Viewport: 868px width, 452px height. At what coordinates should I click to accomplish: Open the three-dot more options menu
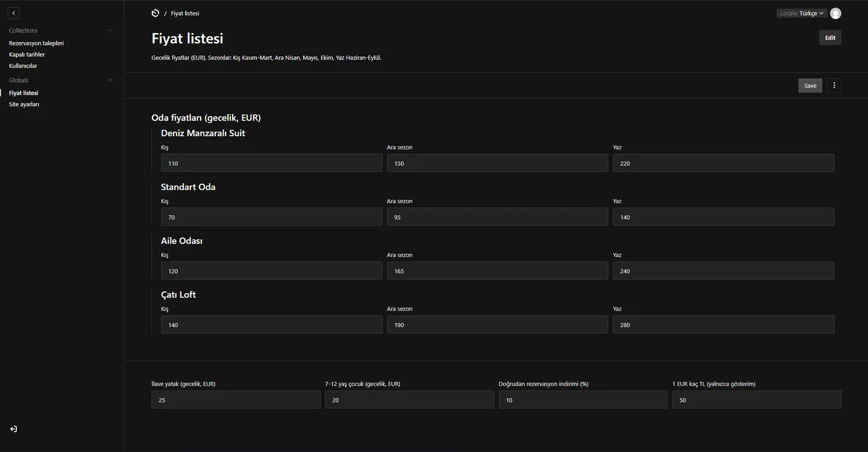pyautogui.click(x=834, y=86)
